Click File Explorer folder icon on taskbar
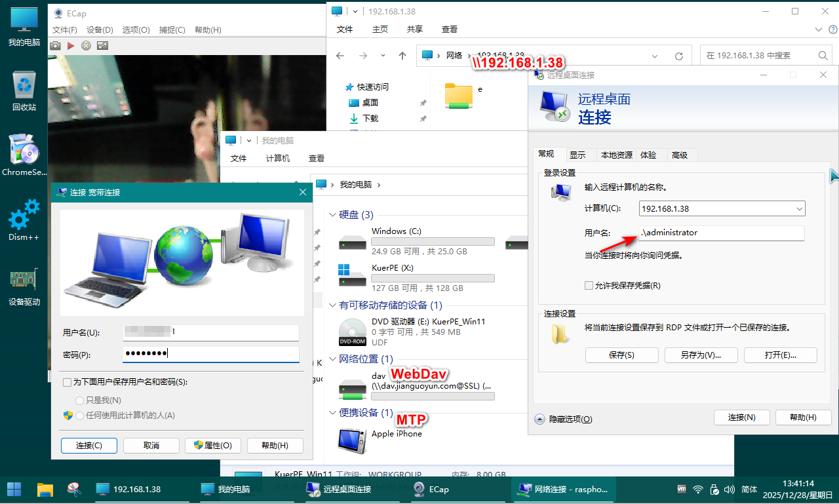This screenshot has height=504, width=839. pyautogui.click(x=45, y=489)
